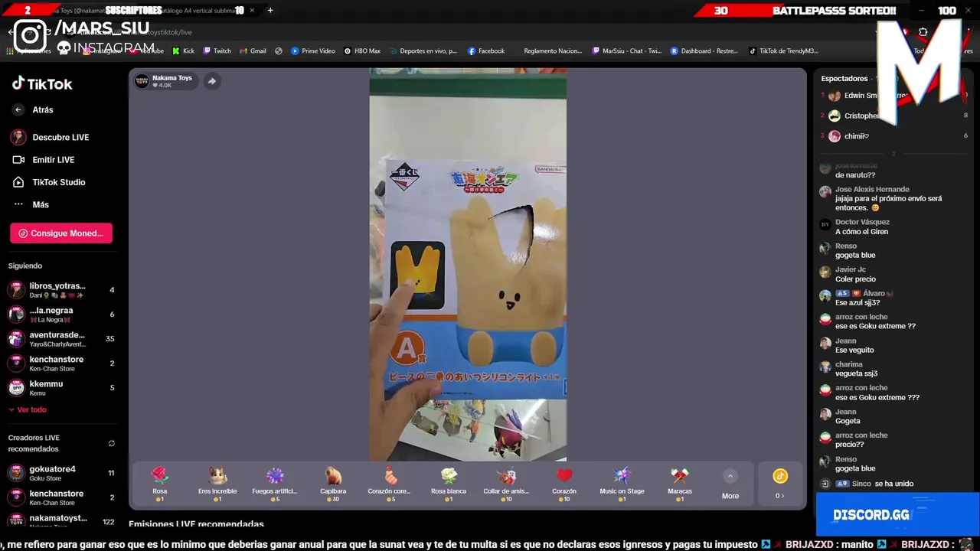Click Jeann's message Gogeta
Image resolution: width=980 pixels, height=551 pixels.
click(x=848, y=416)
